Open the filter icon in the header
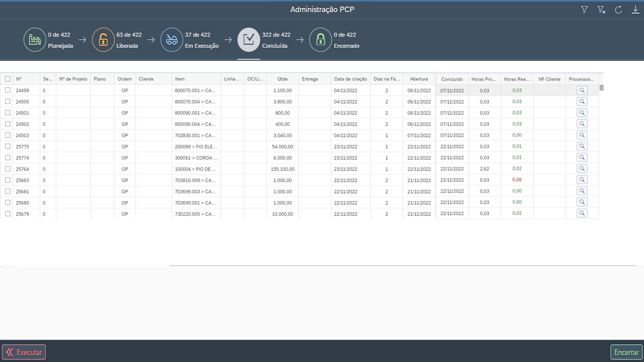 click(x=584, y=10)
